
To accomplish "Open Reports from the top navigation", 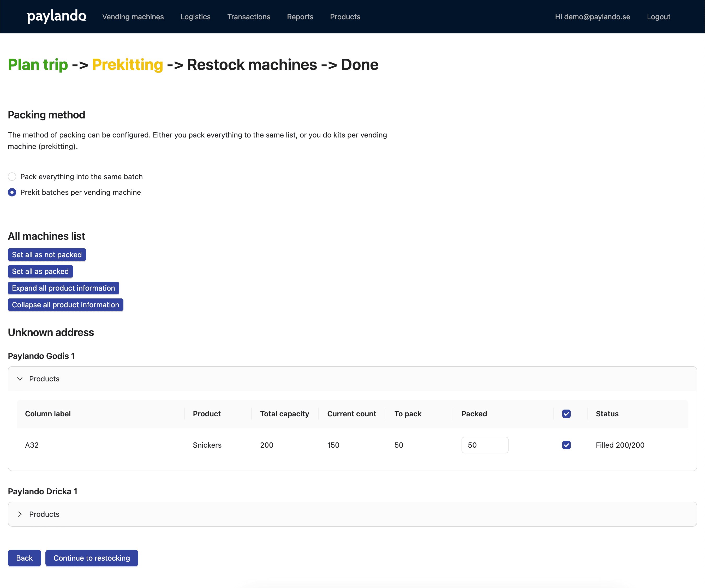I will click(x=300, y=17).
